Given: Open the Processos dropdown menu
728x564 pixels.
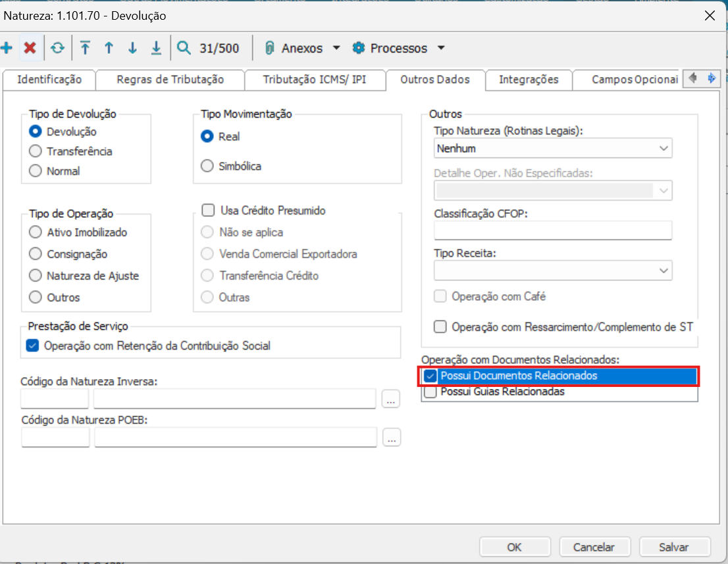Looking at the screenshot, I should (x=399, y=48).
